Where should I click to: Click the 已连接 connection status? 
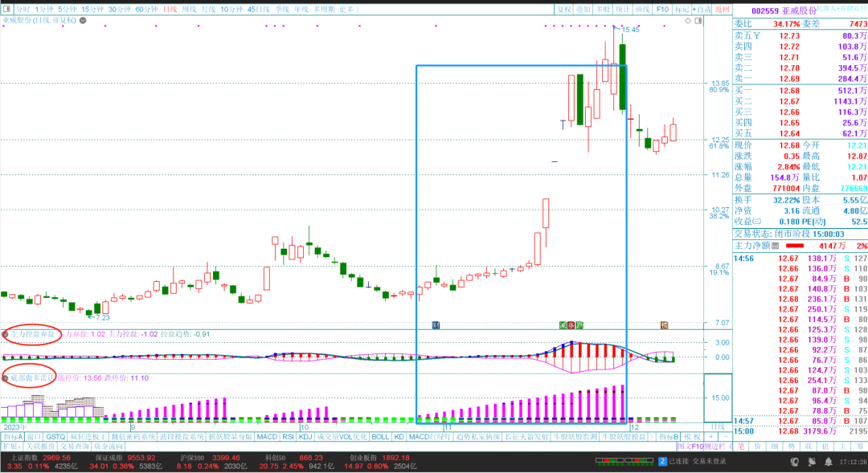coord(678,461)
